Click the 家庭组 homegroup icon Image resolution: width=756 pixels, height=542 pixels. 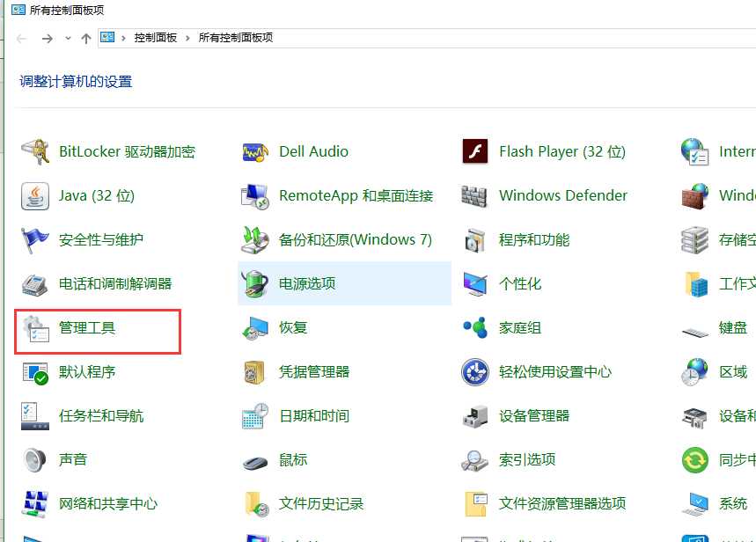tap(475, 328)
